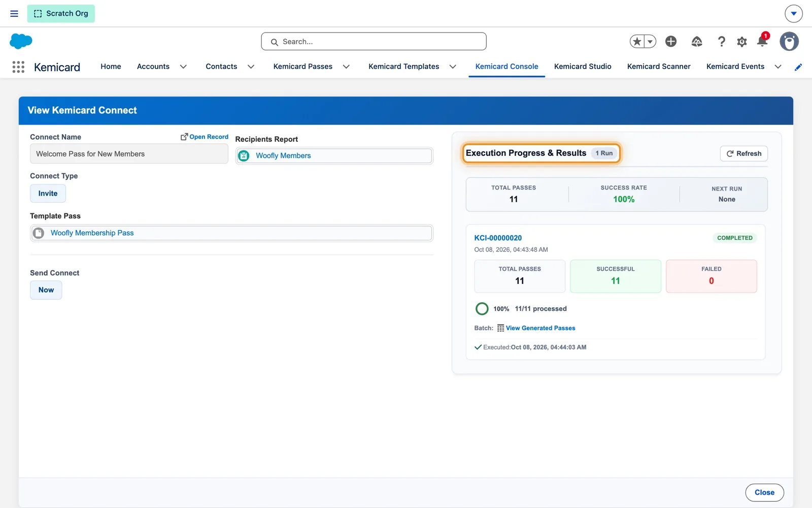Screen dimensions: 812x508
Task: Click the Close button
Action: [x=764, y=492]
